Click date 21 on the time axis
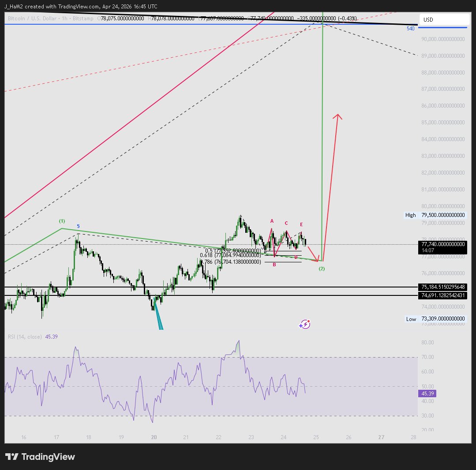 click(186, 437)
